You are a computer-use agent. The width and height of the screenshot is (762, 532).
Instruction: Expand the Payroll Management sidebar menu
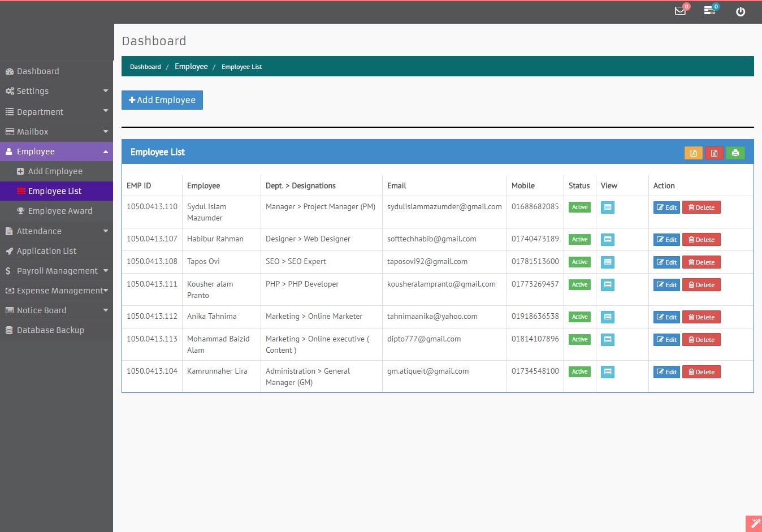57,271
